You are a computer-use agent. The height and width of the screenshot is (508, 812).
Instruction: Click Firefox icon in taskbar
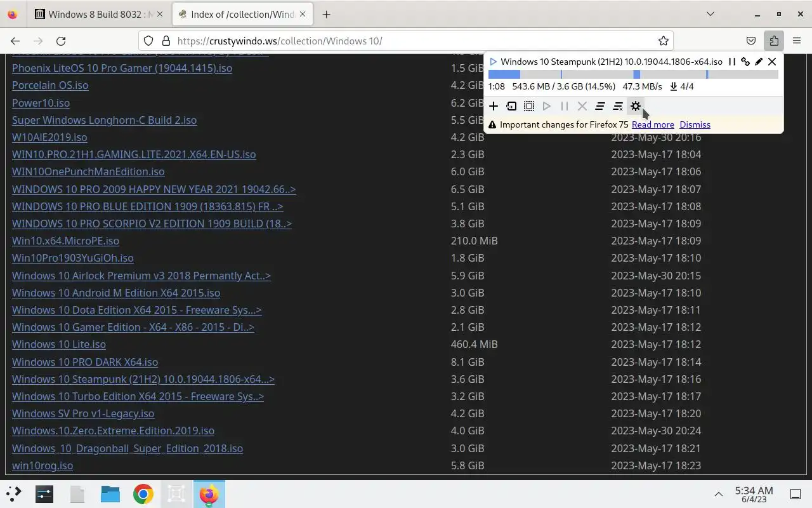(209, 493)
